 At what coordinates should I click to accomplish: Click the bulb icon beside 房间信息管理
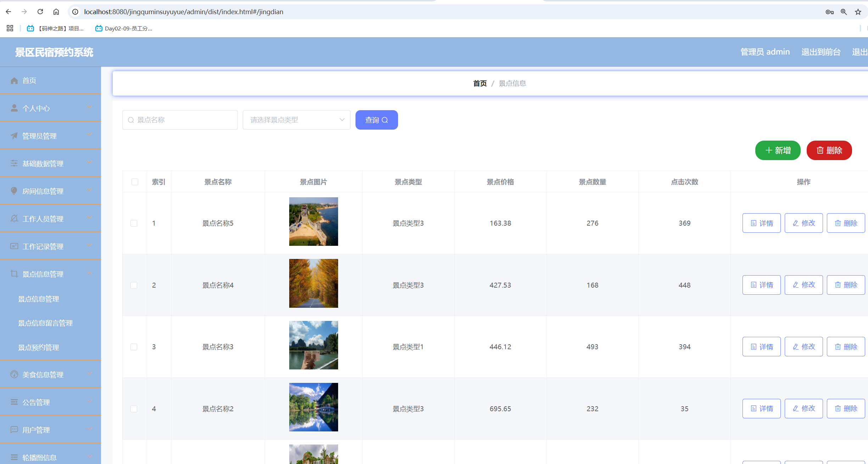pyautogui.click(x=14, y=191)
